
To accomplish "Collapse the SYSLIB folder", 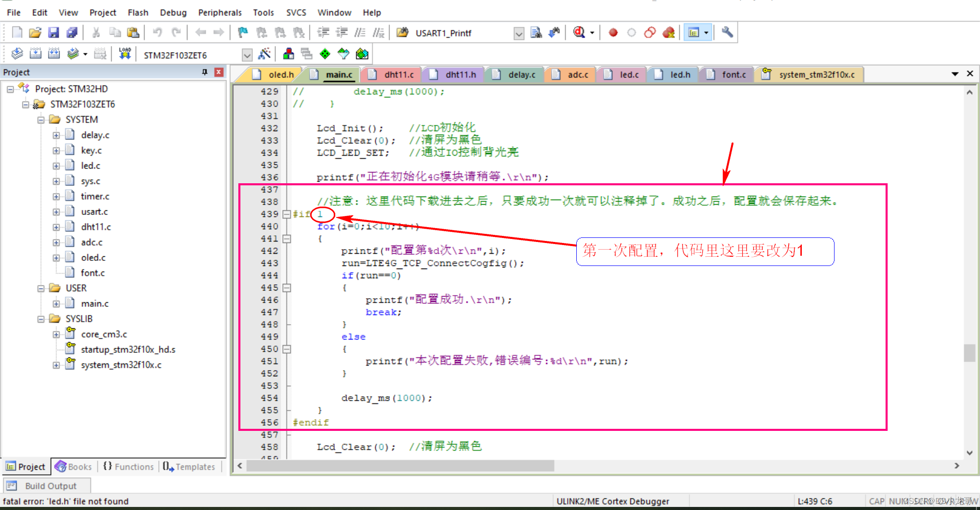I will point(41,319).
